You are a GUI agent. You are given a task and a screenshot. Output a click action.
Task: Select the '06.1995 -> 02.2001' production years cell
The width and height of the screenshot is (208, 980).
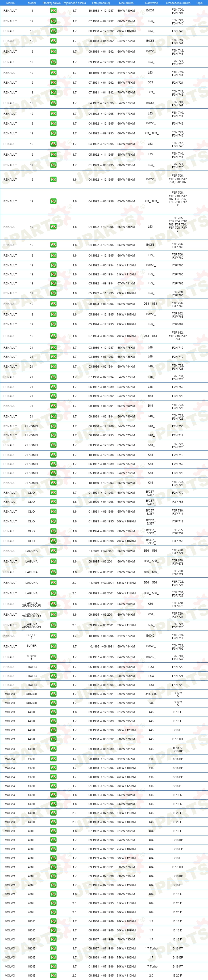coord(101,594)
